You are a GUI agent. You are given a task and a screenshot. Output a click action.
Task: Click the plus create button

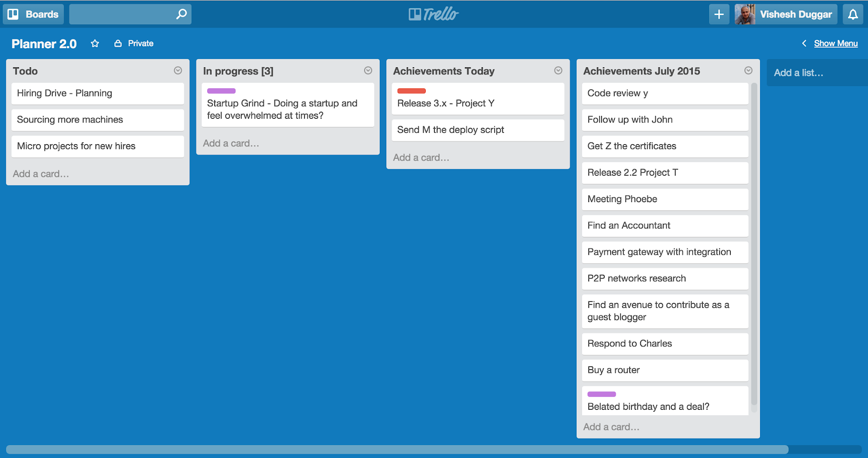tap(719, 14)
